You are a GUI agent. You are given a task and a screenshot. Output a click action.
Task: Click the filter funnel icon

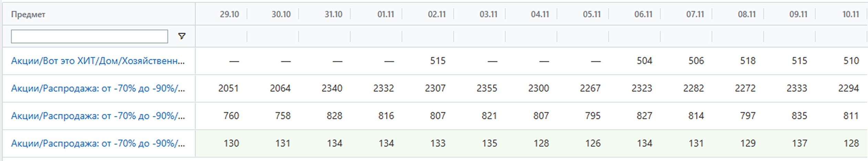point(182,36)
